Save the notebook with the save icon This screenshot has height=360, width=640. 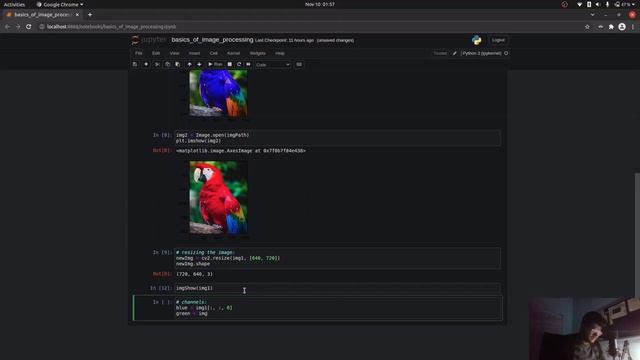click(x=135, y=64)
